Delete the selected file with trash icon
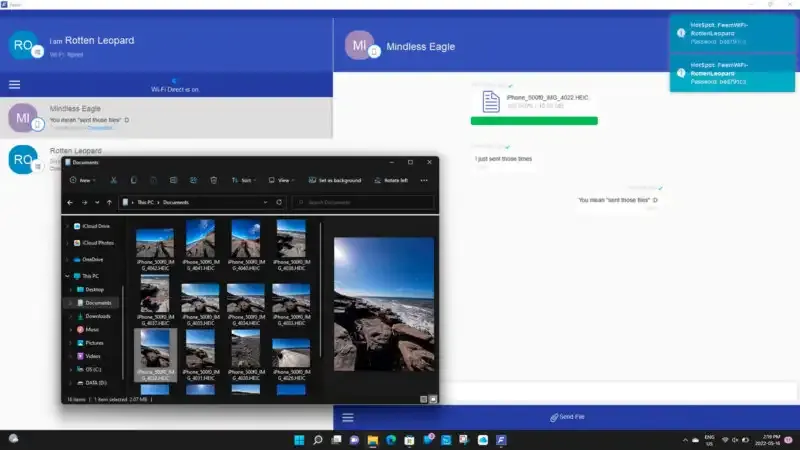The image size is (800, 450). point(214,180)
